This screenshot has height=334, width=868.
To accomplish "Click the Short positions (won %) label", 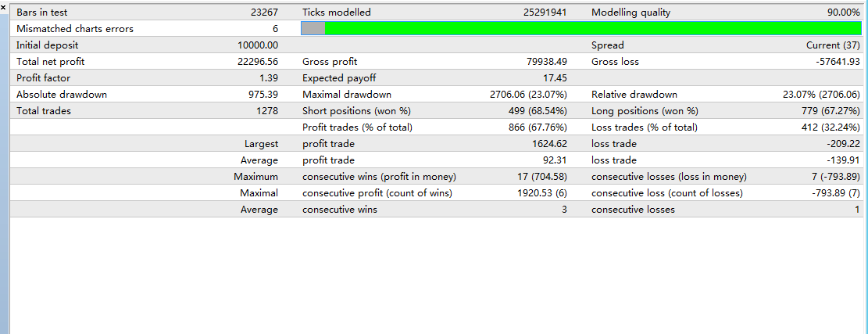I will (356, 111).
